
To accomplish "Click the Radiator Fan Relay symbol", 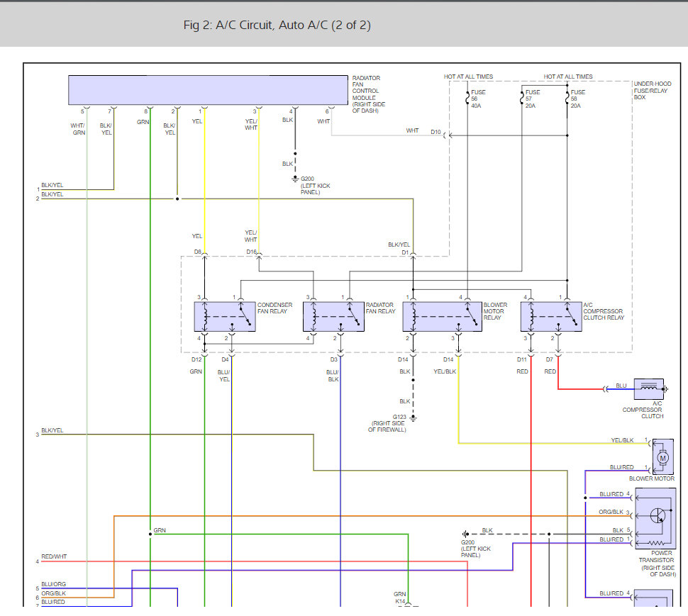I will [333, 316].
